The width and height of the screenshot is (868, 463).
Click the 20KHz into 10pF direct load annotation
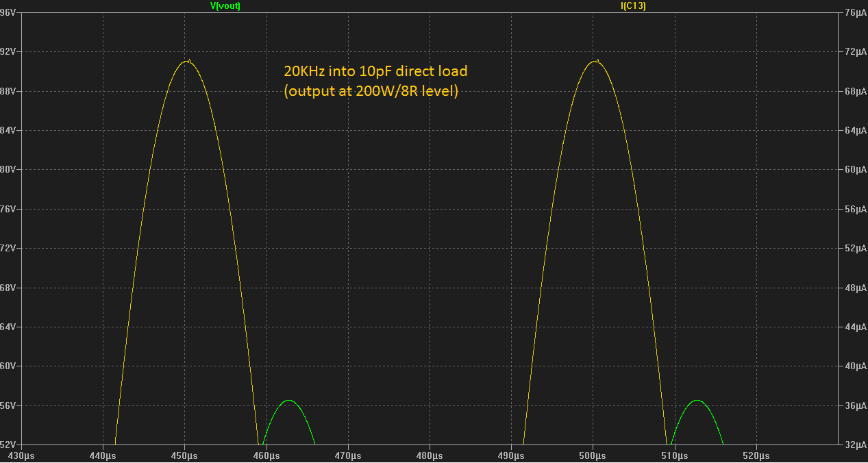376,71
